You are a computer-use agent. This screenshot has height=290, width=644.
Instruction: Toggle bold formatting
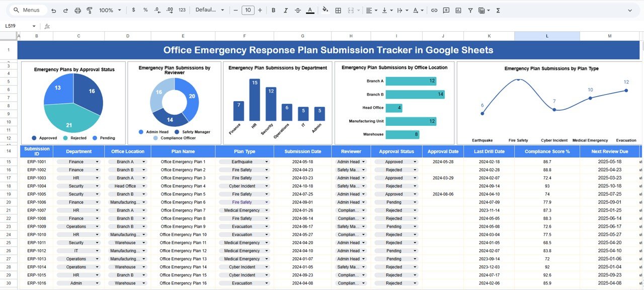click(273, 10)
